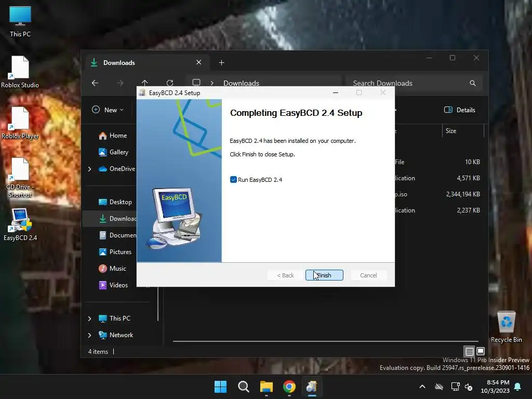Expand the breadcrumb chevron before Downloads
The image size is (532, 399).
click(x=212, y=83)
